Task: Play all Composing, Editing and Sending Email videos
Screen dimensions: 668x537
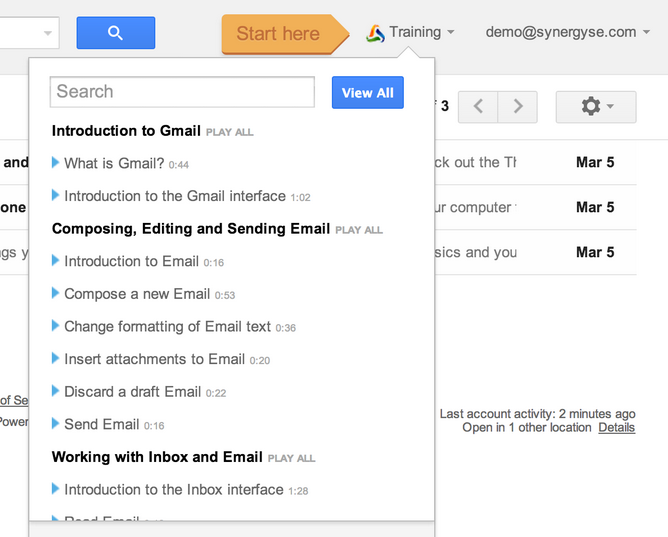Action: pos(359,230)
